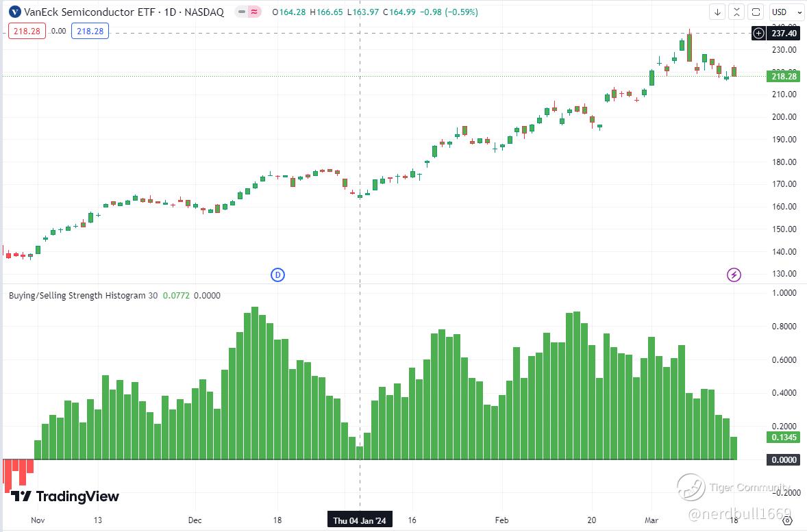807x532 pixels.
Task: Click the 0.00 spread value between price buttons
Action: pos(59,31)
